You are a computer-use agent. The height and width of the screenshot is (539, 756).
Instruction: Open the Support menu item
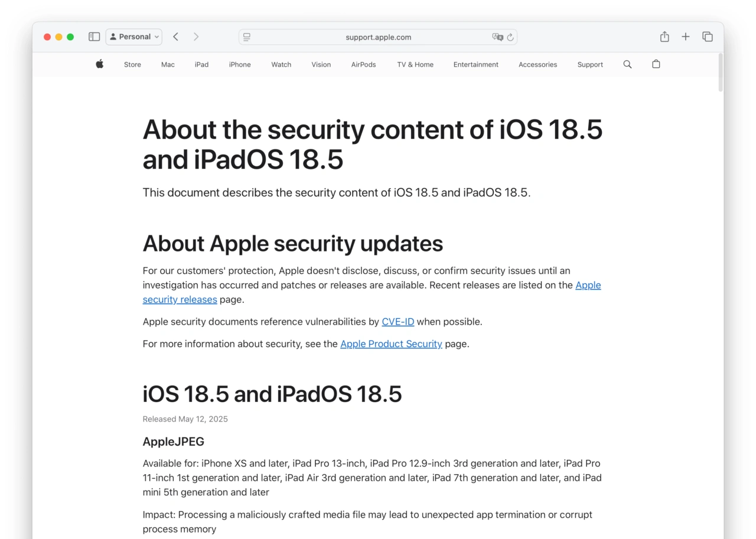[589, 65]
